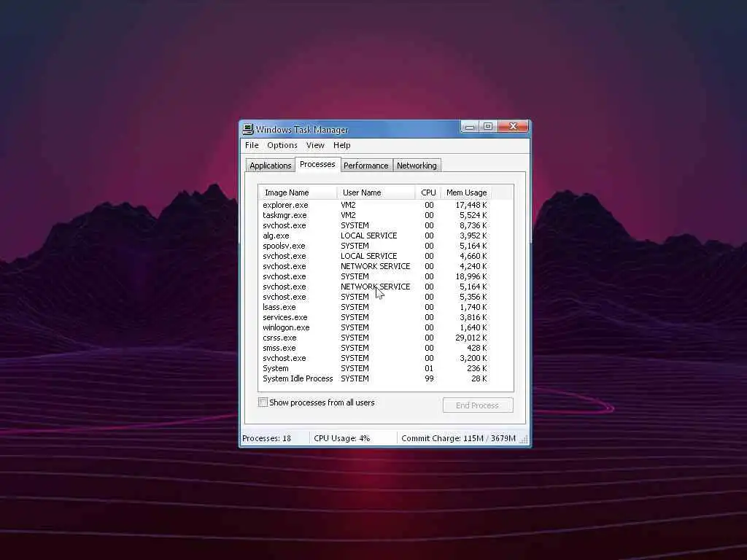
Task: Click the CPU Usage: 4% status entry
Action: coord(342,438)
